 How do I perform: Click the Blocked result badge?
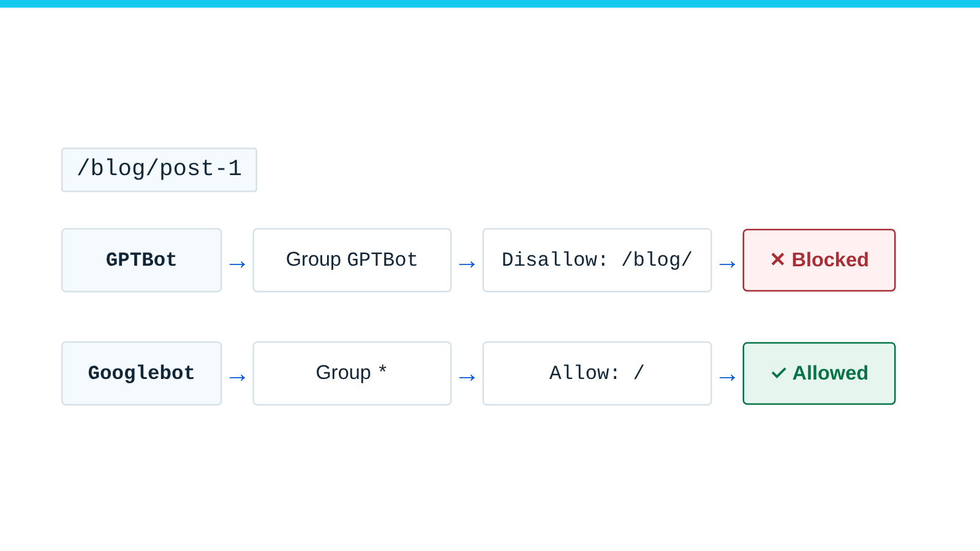819,260
